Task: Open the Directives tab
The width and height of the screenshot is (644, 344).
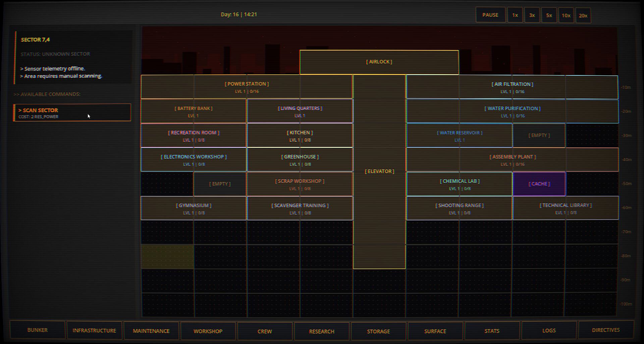Action: [x=606, y=330]
